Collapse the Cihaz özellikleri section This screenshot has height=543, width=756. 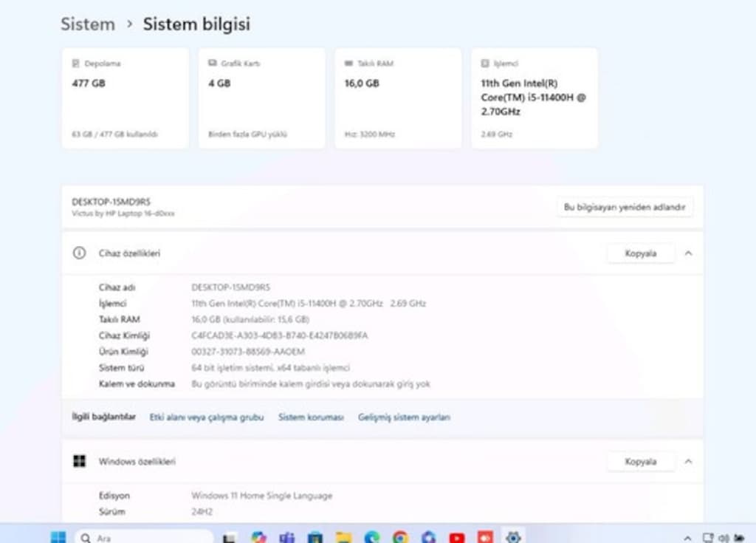(689, 253)
